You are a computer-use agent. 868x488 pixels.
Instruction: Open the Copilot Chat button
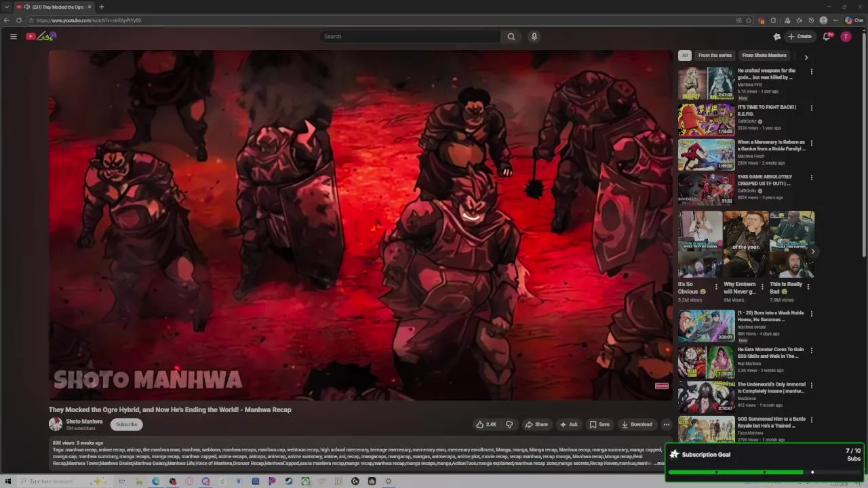point(853,20)
